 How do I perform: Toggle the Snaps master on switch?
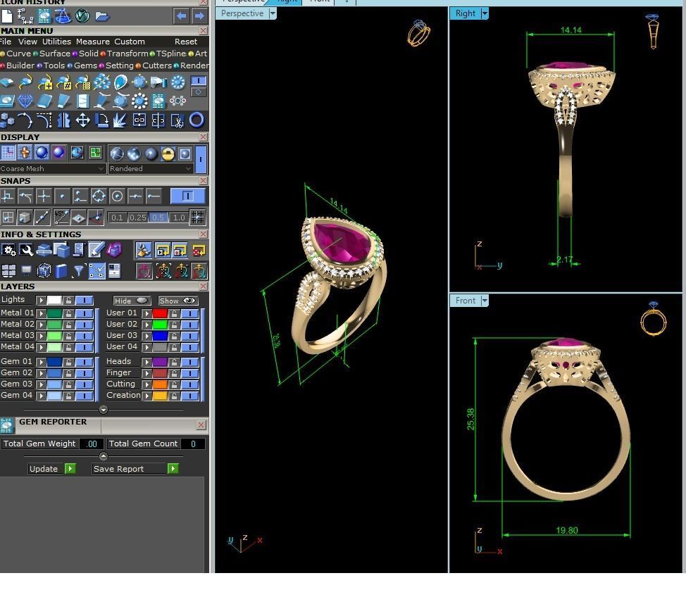click(187, 196)
